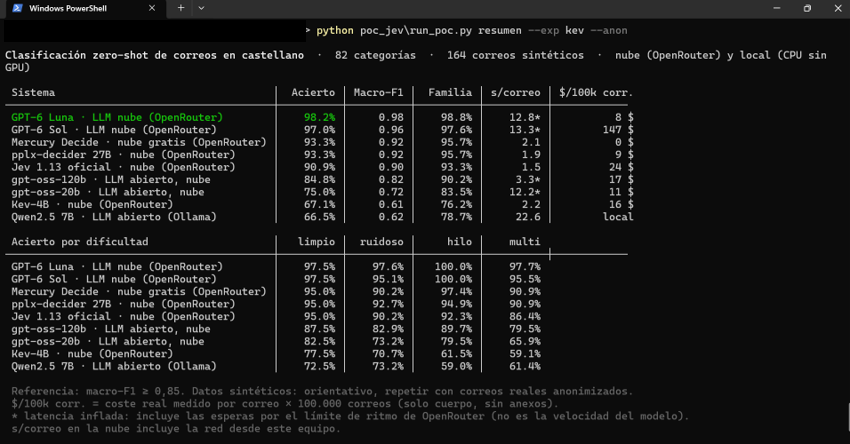The height and width of the screenshot is (444, 850).
Task: Click the '12.8*' latency value
Action: pos(525,117)
